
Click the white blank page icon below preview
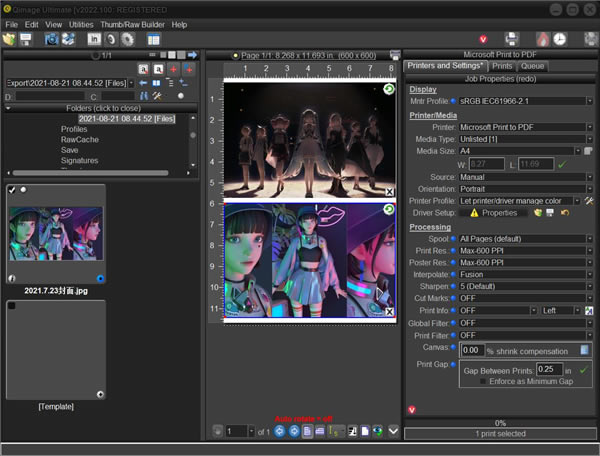365,432
